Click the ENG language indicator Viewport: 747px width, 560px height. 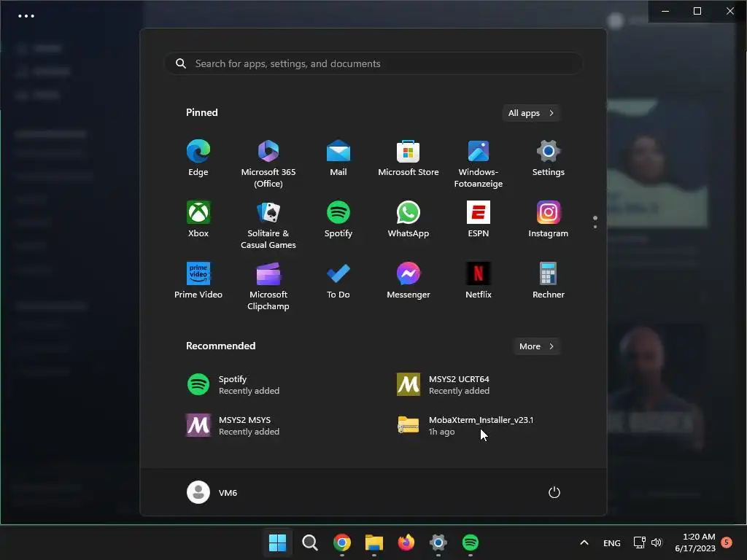point(612,542)
